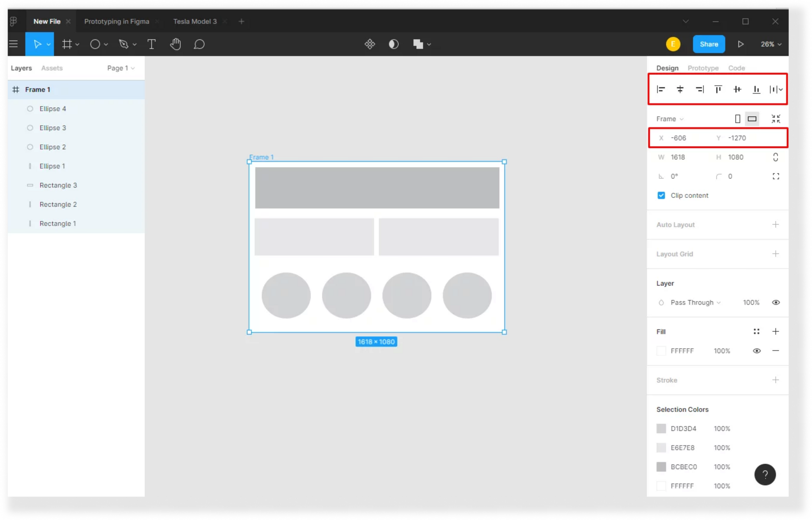Align selection to top

[x=718, y=89]
